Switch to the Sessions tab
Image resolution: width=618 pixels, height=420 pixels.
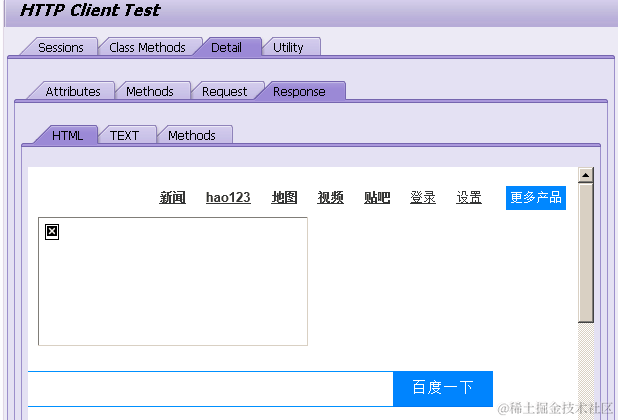pyautogui.click(x=60, y=48)
